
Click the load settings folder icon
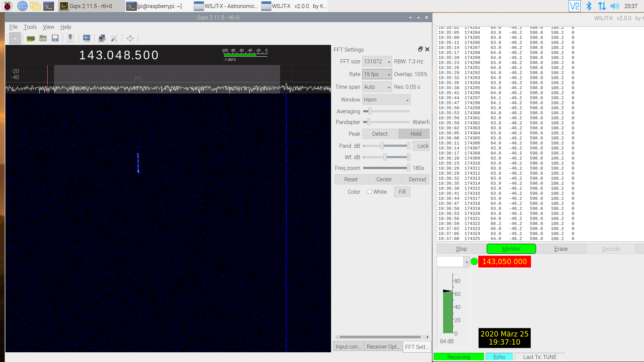coord(43,38)
